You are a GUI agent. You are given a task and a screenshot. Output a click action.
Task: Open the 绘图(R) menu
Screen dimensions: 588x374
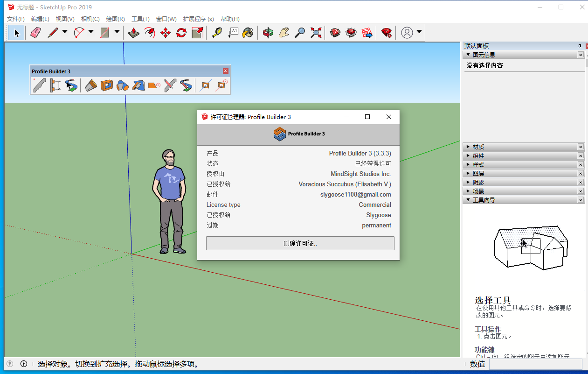pos(115,19)
